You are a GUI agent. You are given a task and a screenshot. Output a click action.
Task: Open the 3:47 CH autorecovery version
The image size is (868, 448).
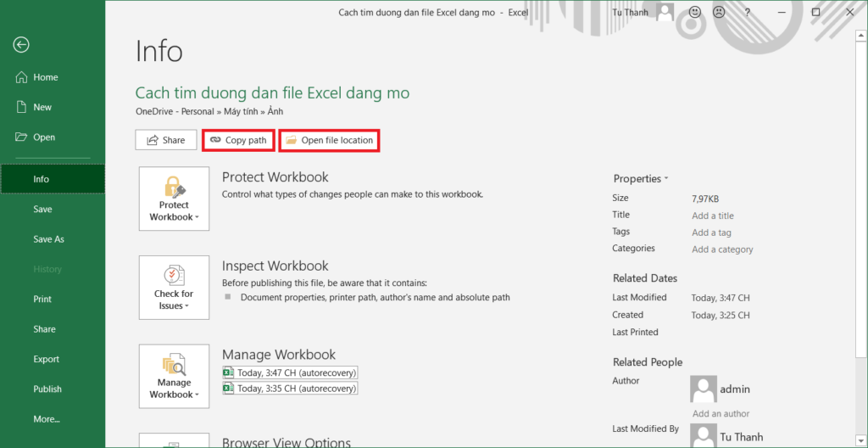tap(290, 372)
